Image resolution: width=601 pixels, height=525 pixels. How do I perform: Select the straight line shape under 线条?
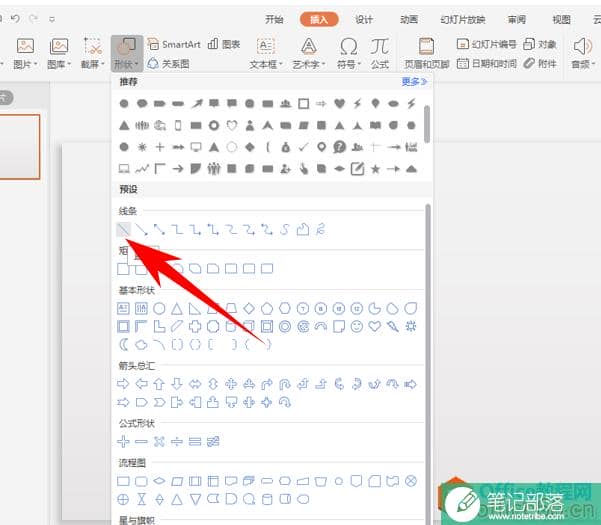point(123,230)
